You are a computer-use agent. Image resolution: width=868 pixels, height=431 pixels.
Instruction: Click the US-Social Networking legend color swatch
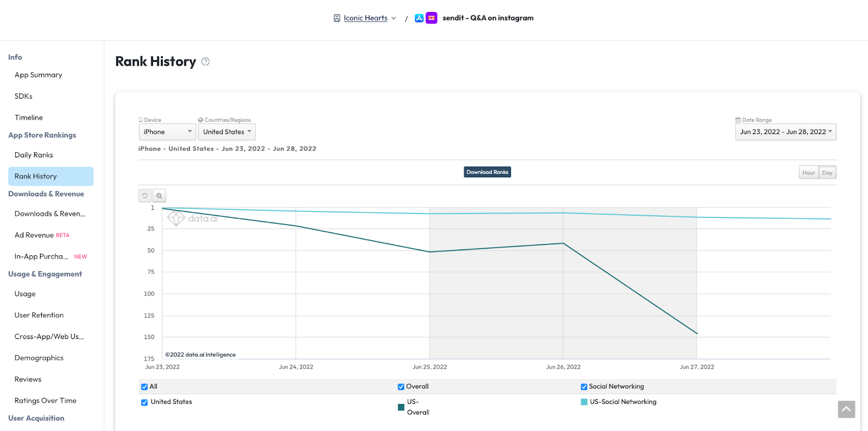(x=584, y=402)
